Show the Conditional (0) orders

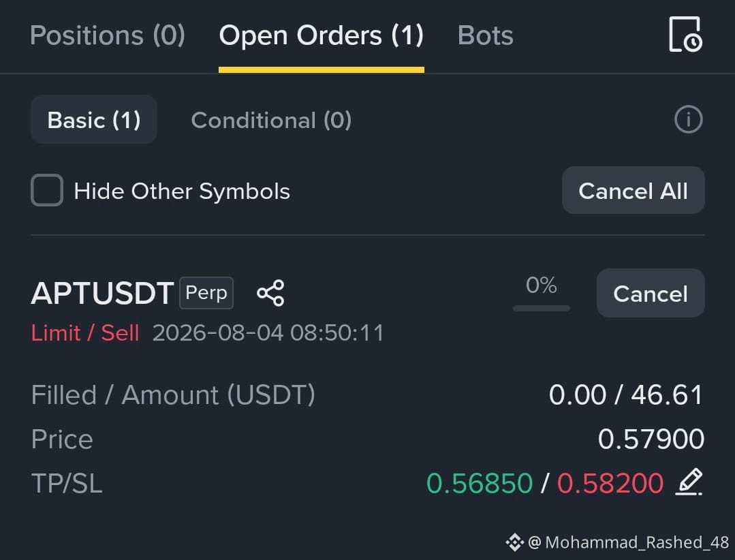[271, 121]
